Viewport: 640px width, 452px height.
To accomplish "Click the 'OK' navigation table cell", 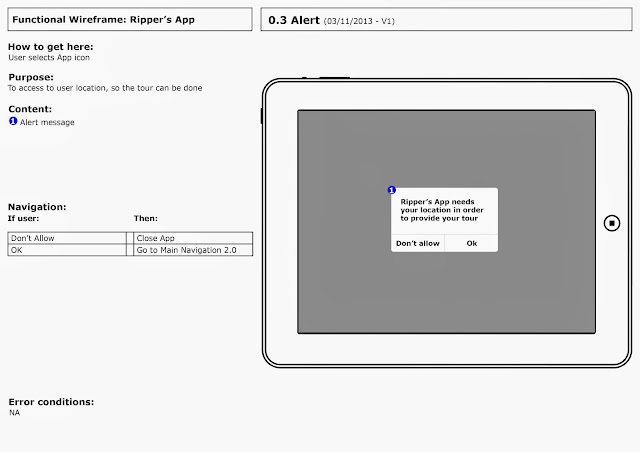I will [x=67, y=250].
